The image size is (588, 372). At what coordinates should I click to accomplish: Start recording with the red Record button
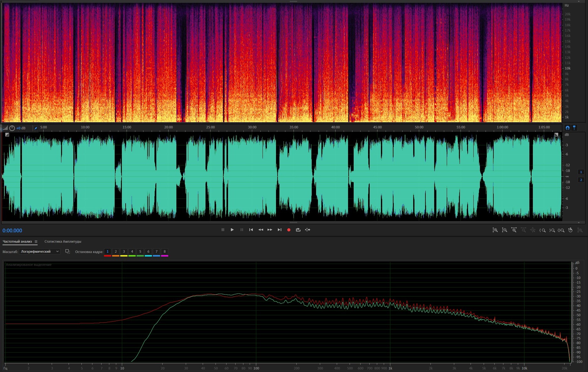coord(289,230)
